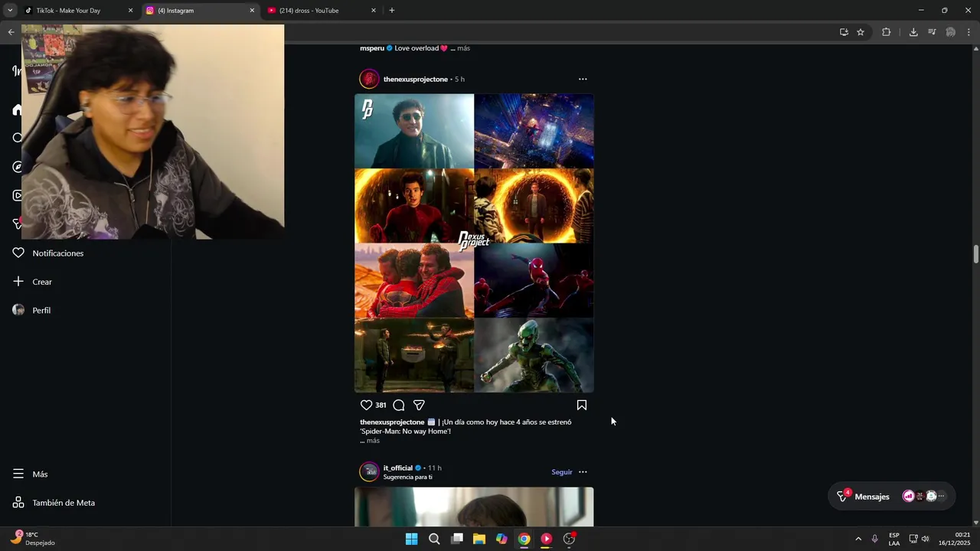Click install app icon in address bar
The width and height of the screenshot is (980, 551).
844,32
